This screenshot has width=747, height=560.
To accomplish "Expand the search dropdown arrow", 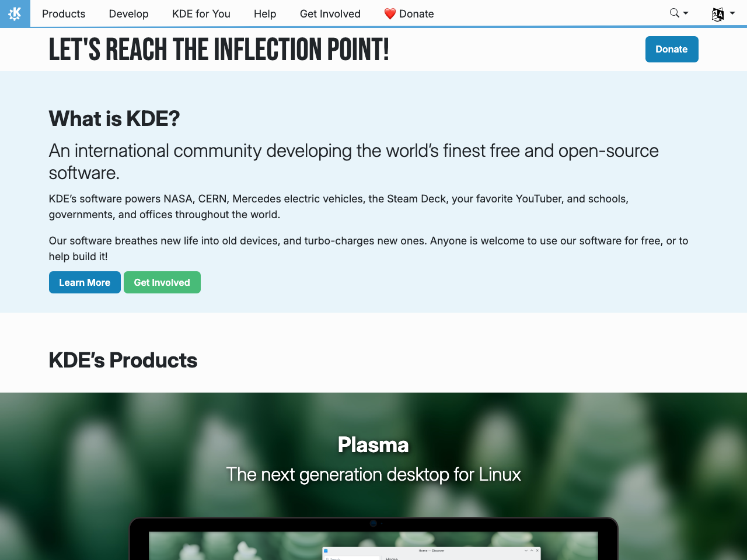I will pos(686,13).
